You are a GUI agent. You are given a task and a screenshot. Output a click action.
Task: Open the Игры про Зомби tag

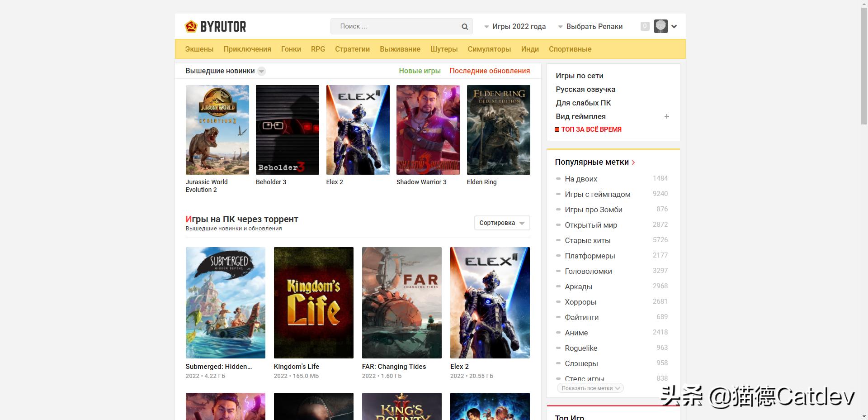593,210
